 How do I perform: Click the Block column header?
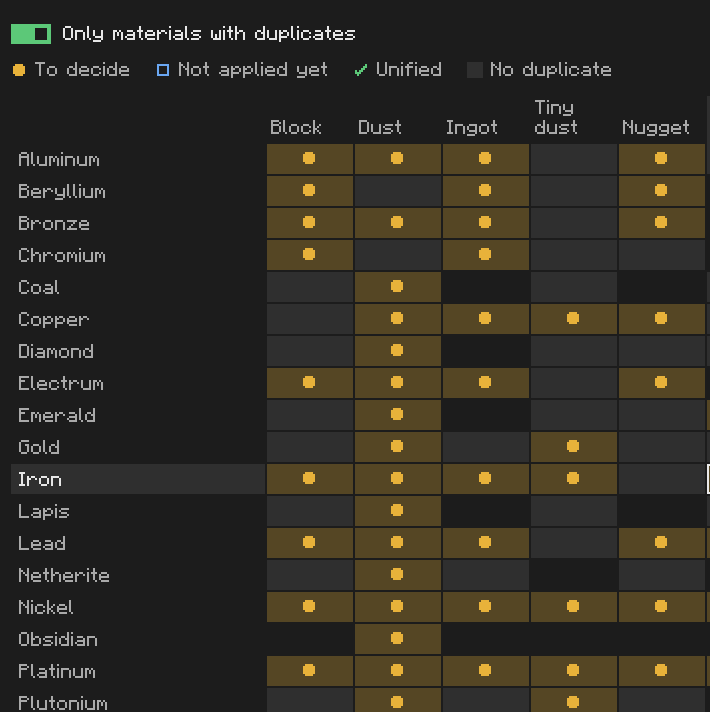click(296, 127)
